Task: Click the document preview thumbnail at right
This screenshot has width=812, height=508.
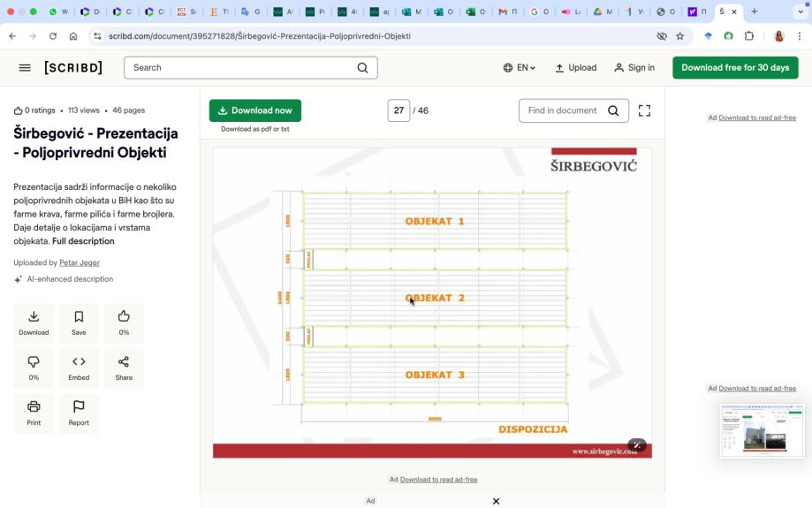Action: [763, 431]
